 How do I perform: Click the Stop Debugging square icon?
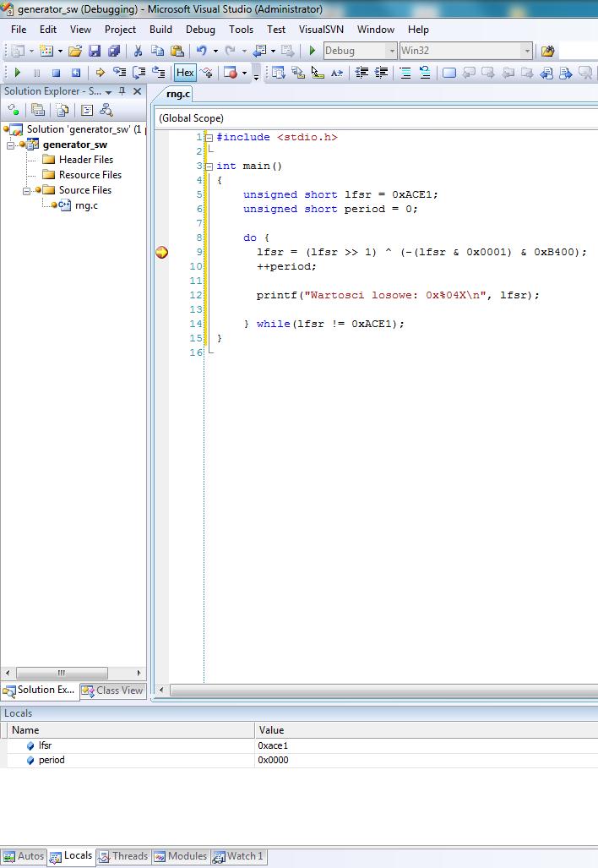[x=56, y=73]
